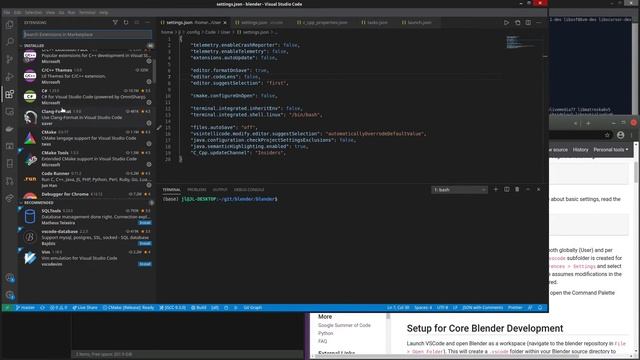Switch to launch.json tab
640x360 pixels.
coord(417,22)
